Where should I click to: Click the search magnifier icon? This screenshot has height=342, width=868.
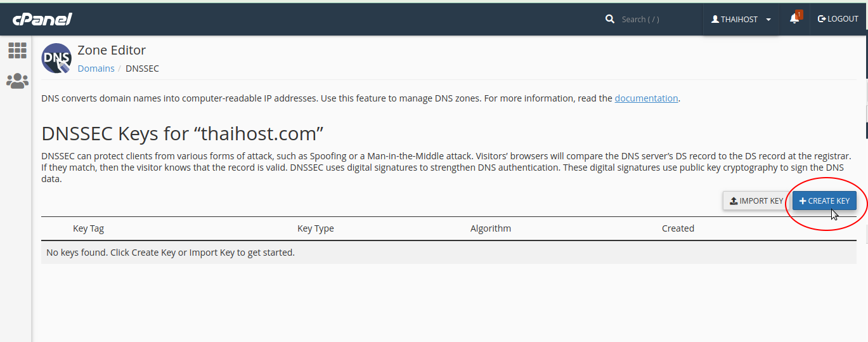[610, 19]
